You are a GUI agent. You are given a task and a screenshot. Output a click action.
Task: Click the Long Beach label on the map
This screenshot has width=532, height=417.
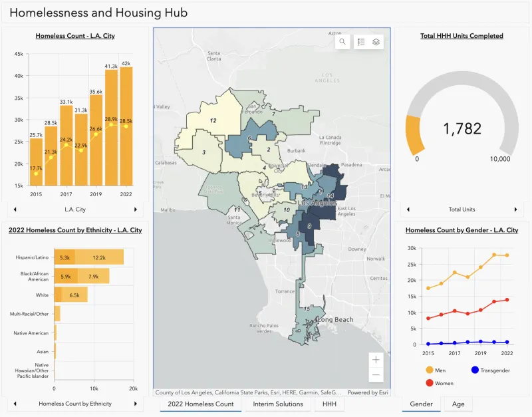pos(335,320)
